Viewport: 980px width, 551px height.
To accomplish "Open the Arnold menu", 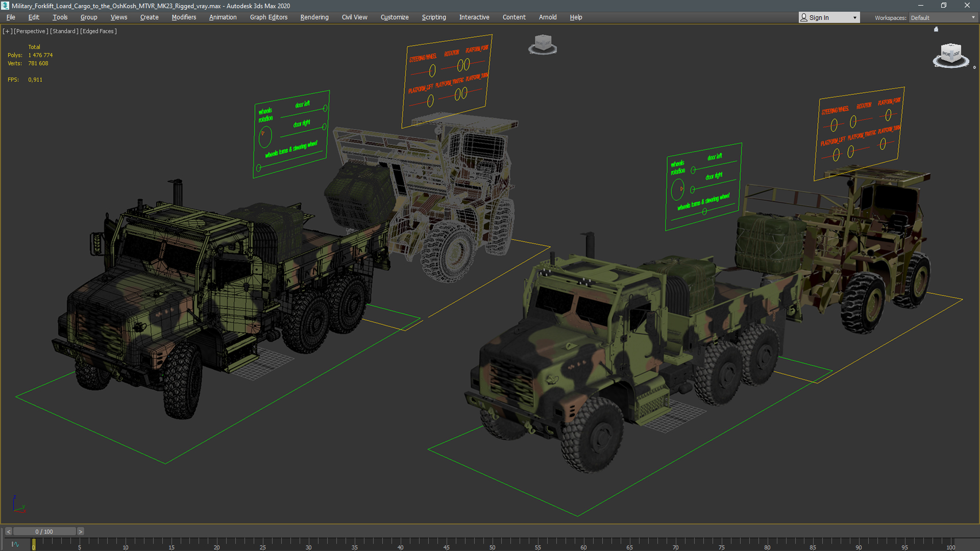I will point(548,17).
